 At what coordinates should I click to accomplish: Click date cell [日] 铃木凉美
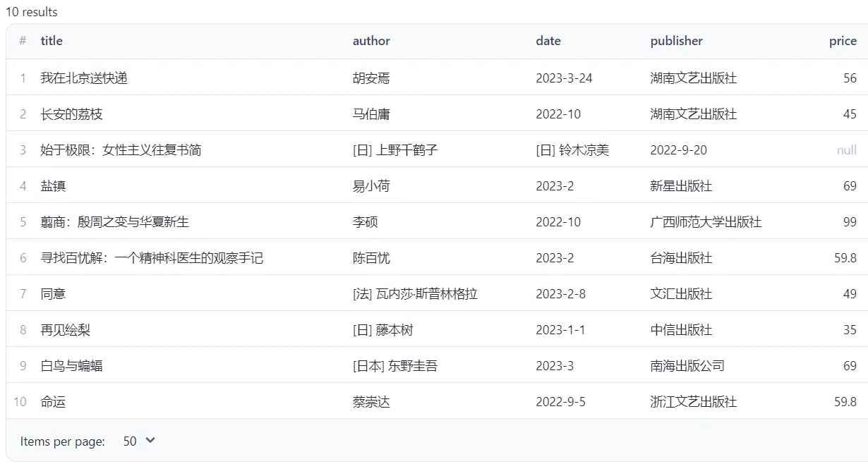pyautogui.click(x=572, y=149)
